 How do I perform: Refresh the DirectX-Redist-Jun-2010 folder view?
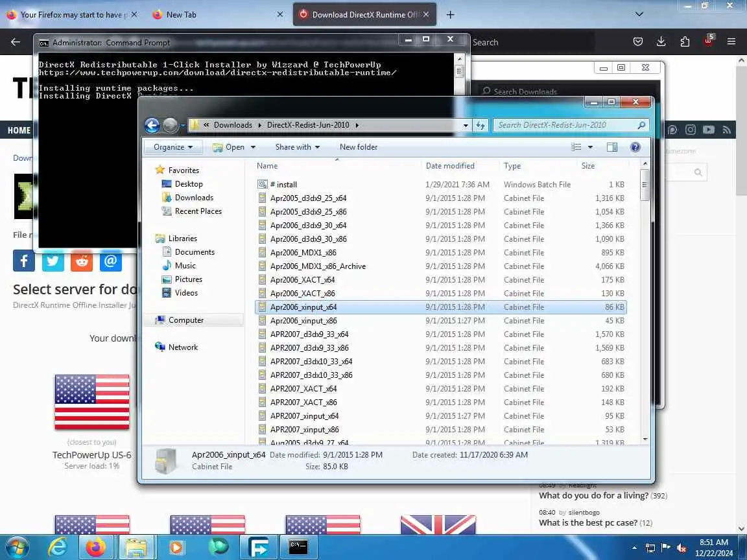coord(480,125)
